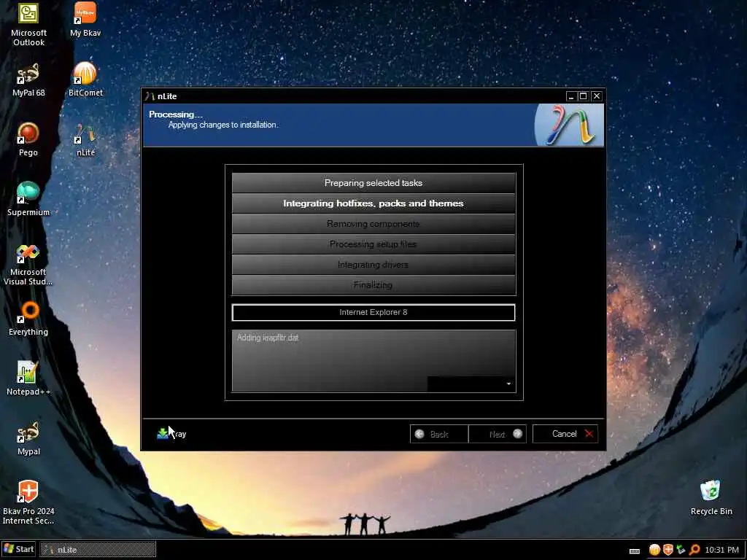Click the Safely Remove Hardware tray icon

(x=681, y=550)
